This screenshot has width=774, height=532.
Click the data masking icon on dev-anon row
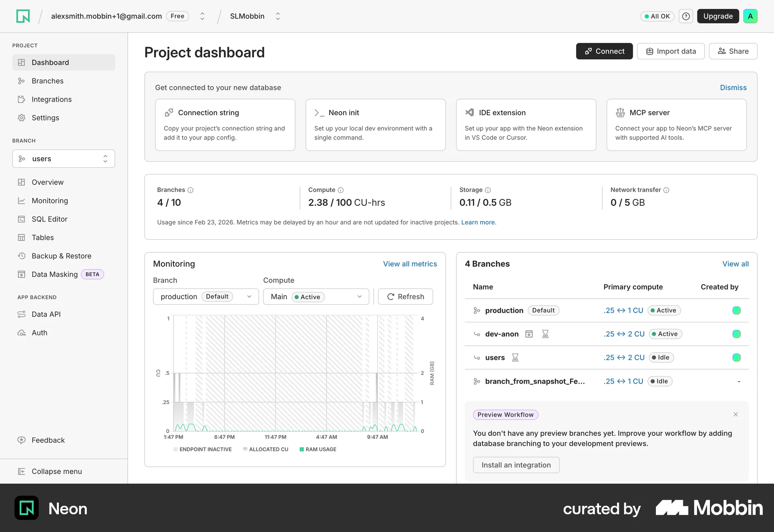click(529, 334)
